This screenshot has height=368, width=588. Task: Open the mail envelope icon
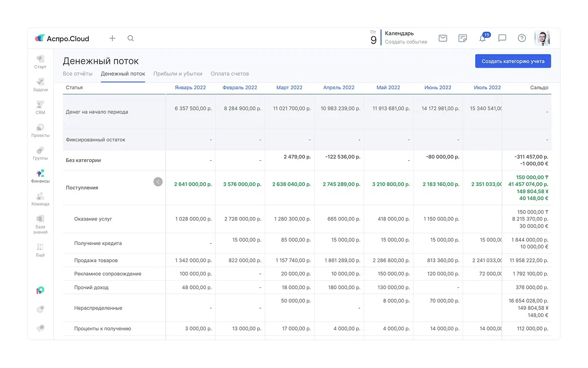[x=443, y=38]
